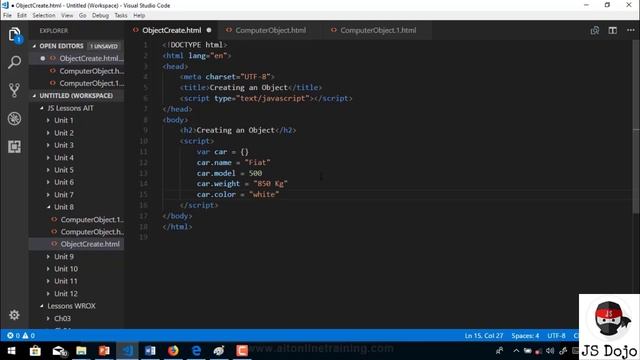Viewport: 640px width, 360px height.
Task: Open ComputerObject.1 file under Unit 8
Action: click(x=76, y=220)
